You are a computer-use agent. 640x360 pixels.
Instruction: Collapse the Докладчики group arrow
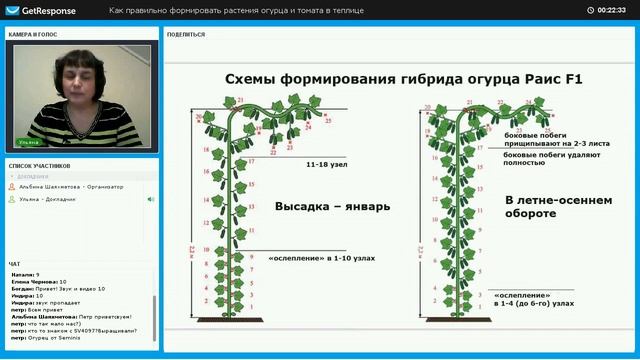12,176
